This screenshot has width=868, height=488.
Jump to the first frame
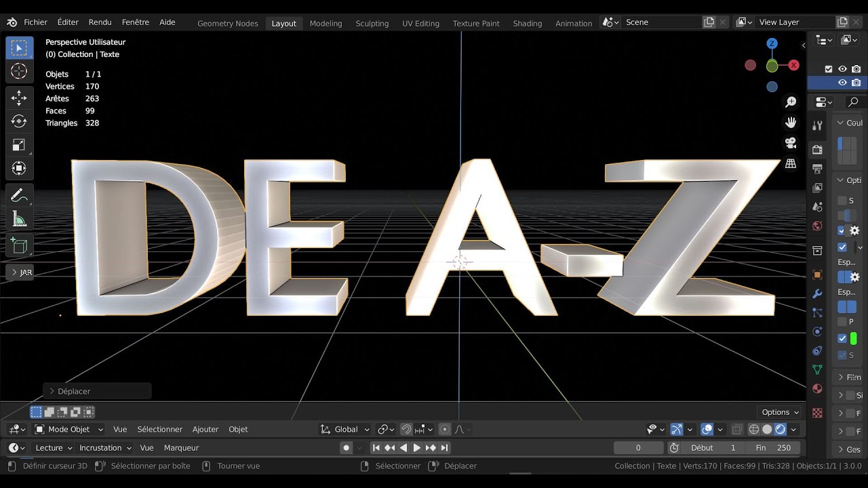click(x=376, y=447)
